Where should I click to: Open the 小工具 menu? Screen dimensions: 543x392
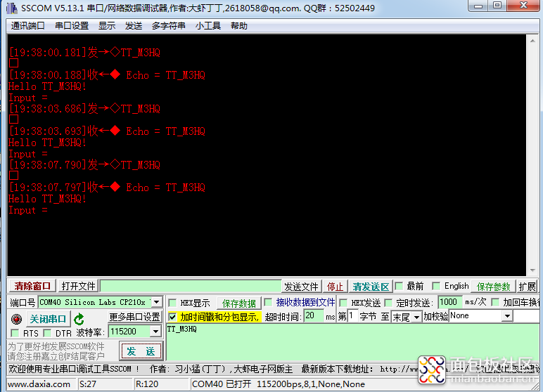click(x=207, y=26)
